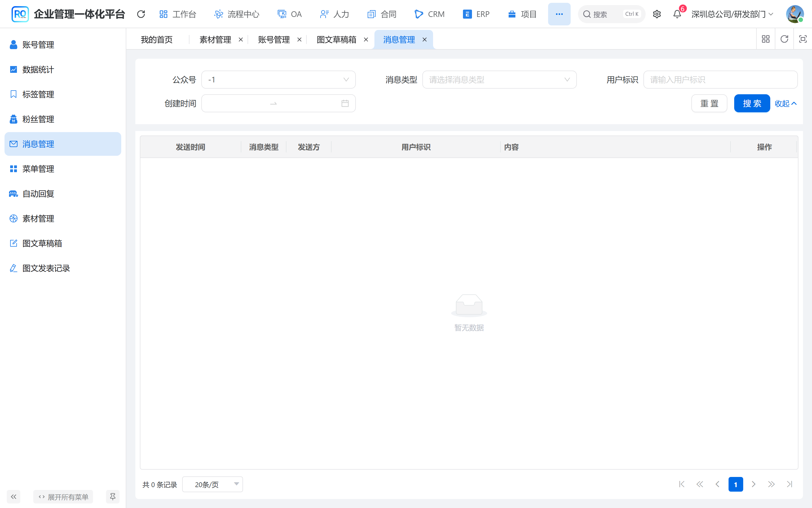
Task: Click the 搜索 button
Action: pos(752,103)
